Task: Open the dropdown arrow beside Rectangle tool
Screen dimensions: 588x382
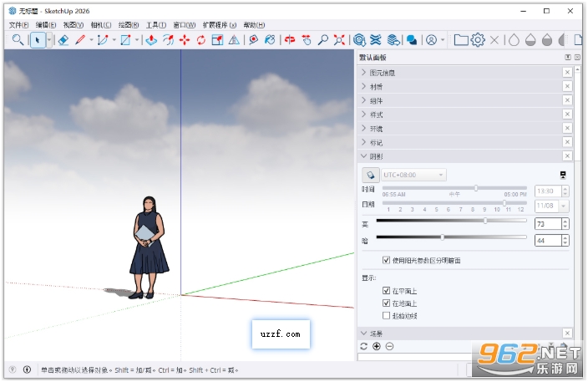Action: pyautogui.click(x=137, y=40)
